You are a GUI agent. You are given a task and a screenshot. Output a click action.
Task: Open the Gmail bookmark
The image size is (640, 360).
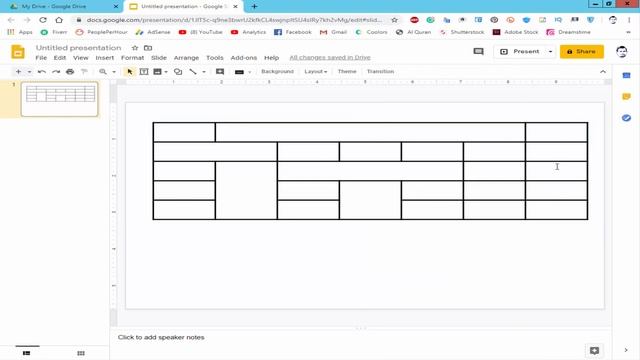(x=333, y=32)
